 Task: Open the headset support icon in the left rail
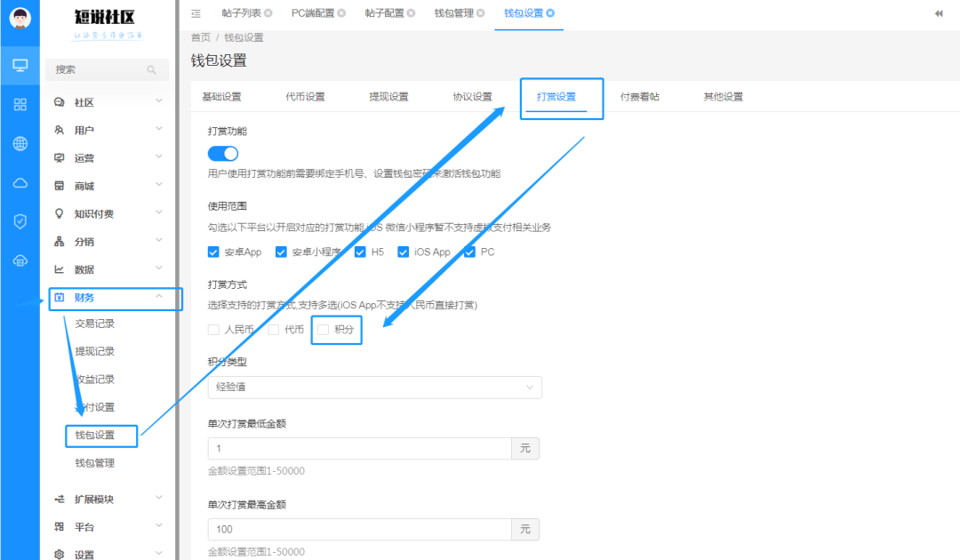[20, 260]
